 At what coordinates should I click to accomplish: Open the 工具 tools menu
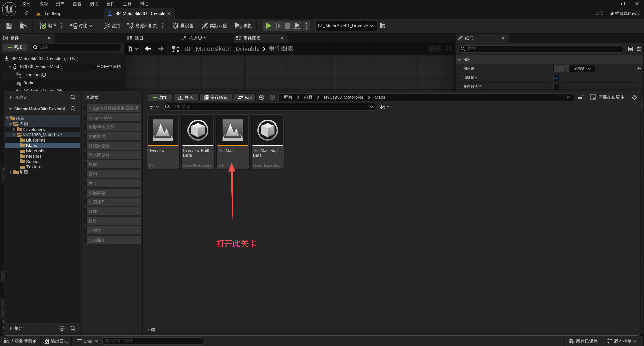[127, 4]
